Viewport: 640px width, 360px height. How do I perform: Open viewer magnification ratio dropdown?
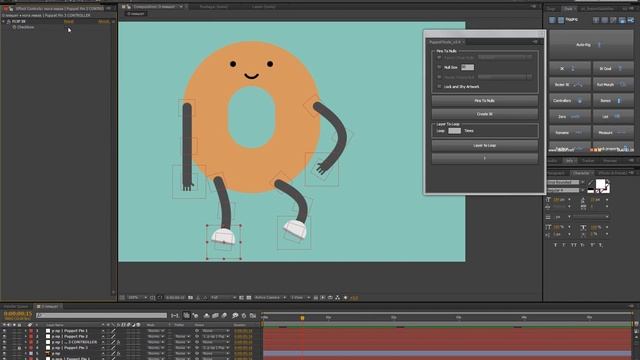(138, 298)
